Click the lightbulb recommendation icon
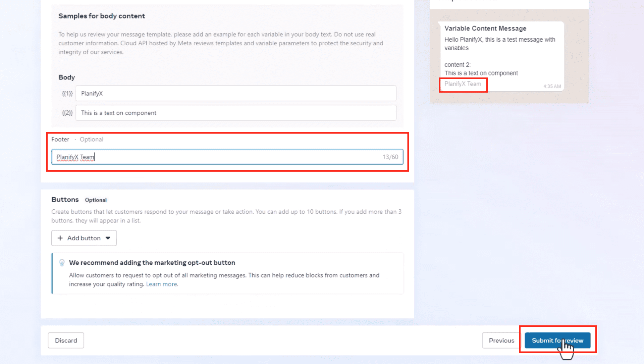This screenshot has height=364, width=644. [x=62, y=263]
